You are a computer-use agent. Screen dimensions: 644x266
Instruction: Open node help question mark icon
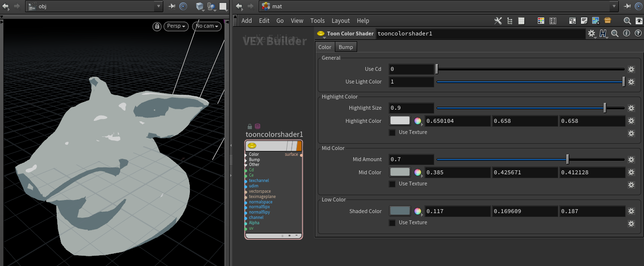click(638, 33)
